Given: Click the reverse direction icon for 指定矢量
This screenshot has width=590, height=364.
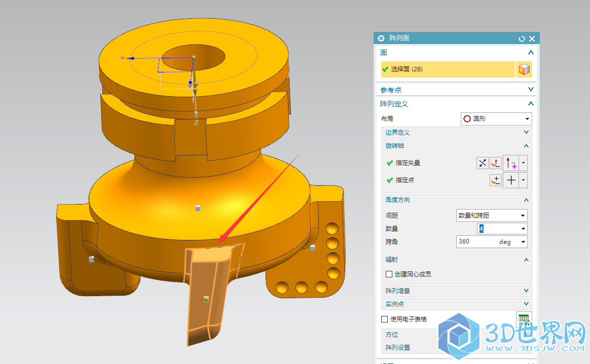Looking at the screenshot, I should (483, 163).
